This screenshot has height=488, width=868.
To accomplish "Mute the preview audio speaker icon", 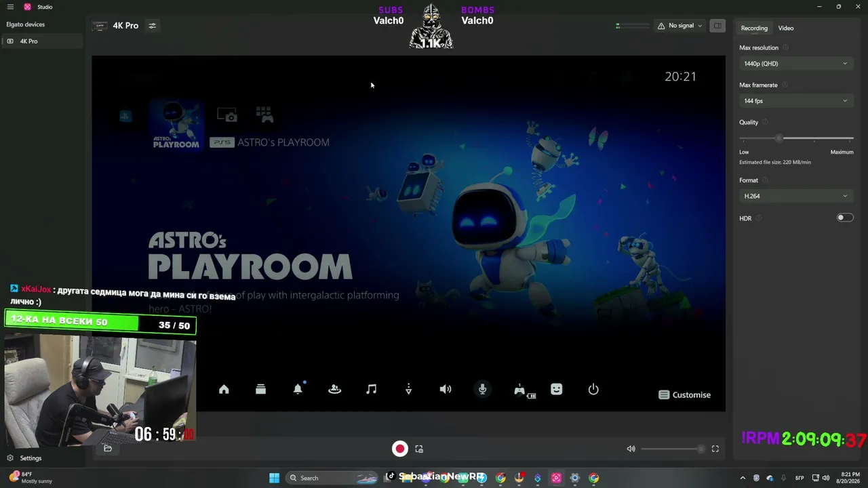I will tap(631, 449).
